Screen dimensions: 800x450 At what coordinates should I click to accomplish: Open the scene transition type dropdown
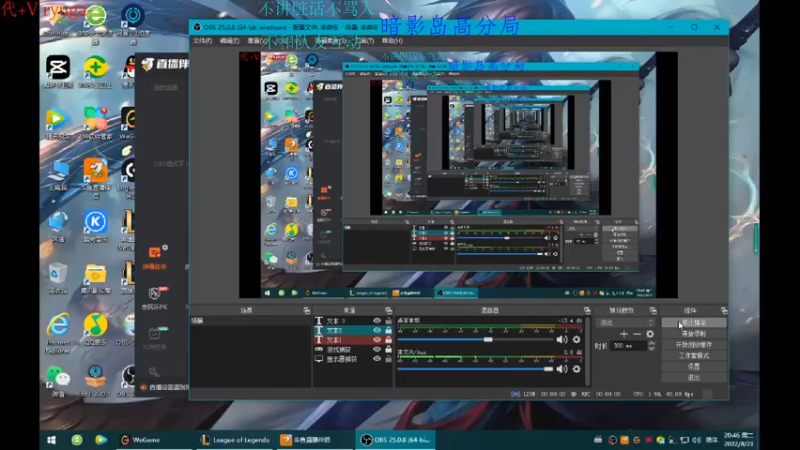625,322
